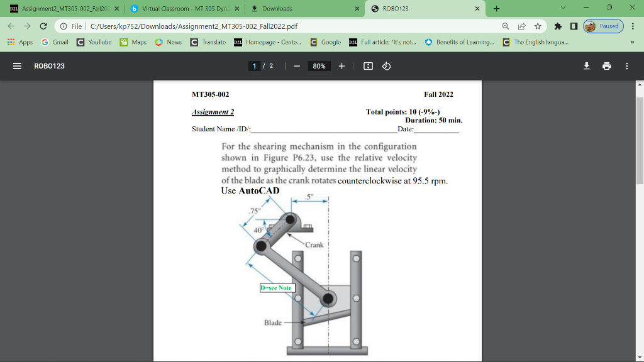The image size is (644, 362).
Task: Open the Apps bookmark
Action: [20, 42]
